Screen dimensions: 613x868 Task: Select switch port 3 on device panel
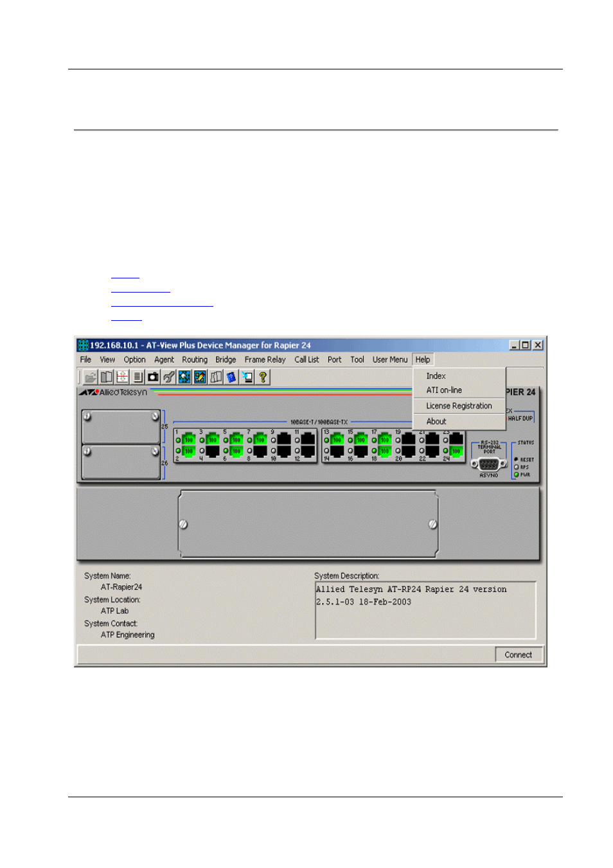(212, 440)
